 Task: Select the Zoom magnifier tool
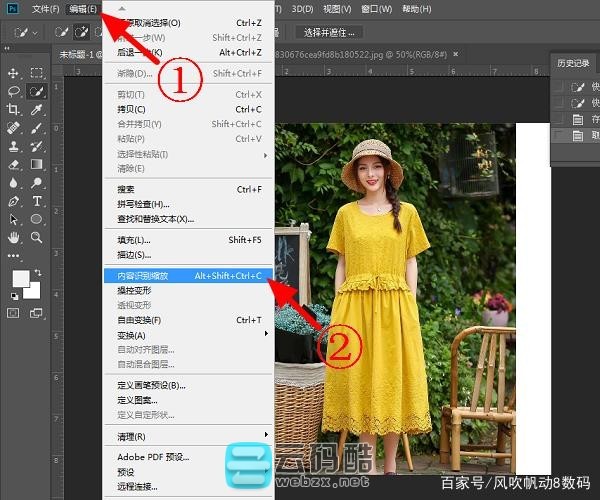coord(37,237)
